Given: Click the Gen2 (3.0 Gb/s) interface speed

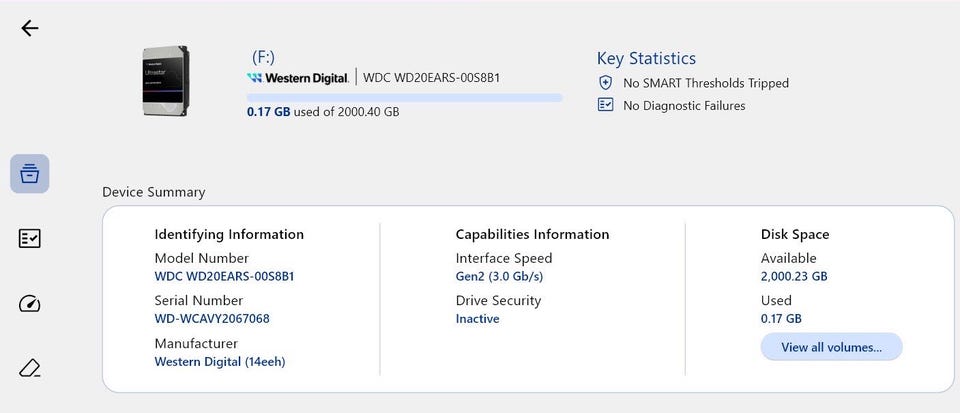Looking at the screenshot, I should click(x=499, y=277).
